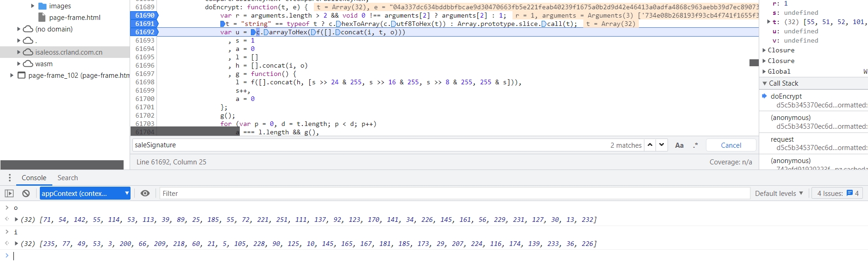Click 'Line 61692, Column 25' status
Screen dimensions: 868x264
tap(171, 162)
